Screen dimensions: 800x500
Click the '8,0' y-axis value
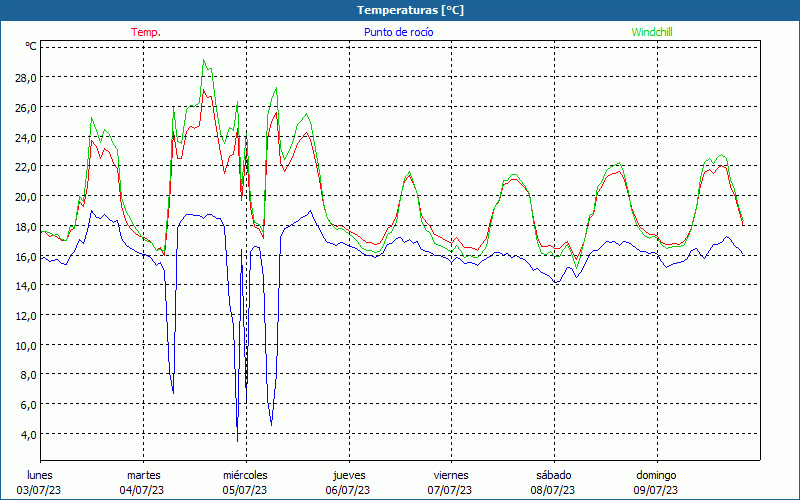click(29, 375)
